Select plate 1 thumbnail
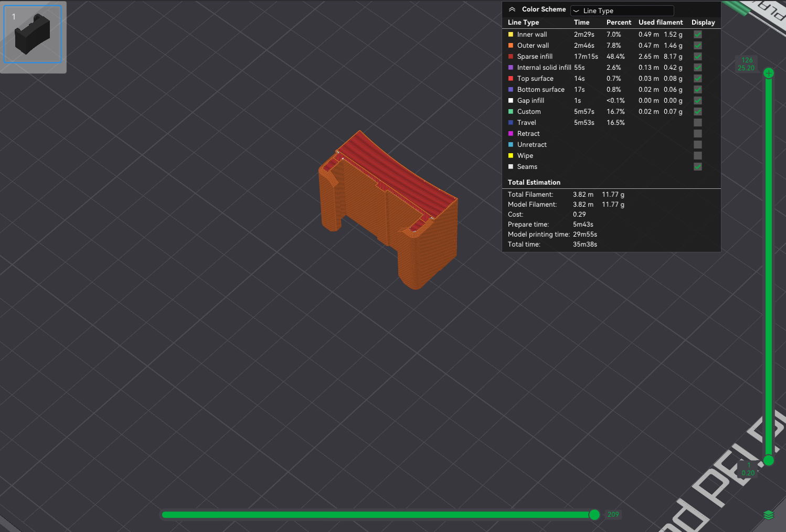Viewport: 786px width, 532px height. point(33,35)
